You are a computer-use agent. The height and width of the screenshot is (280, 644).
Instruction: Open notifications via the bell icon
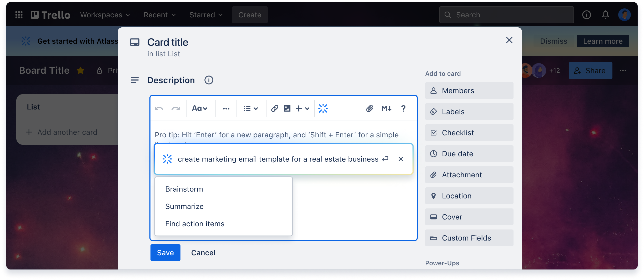(605, 15)
